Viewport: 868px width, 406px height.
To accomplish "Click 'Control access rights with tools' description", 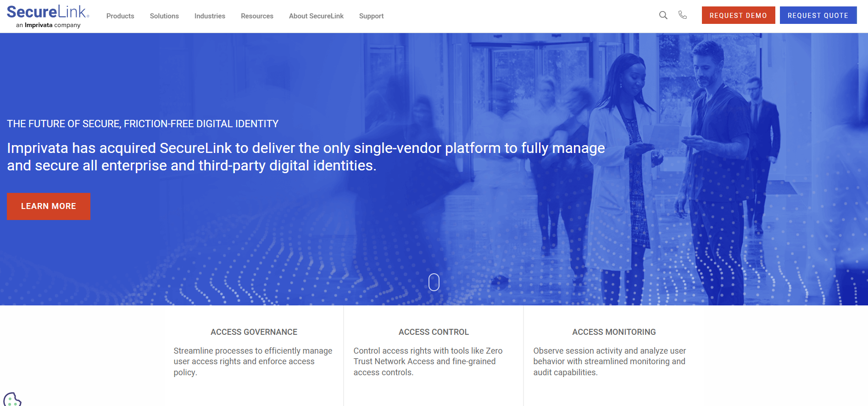I will 428,361.
